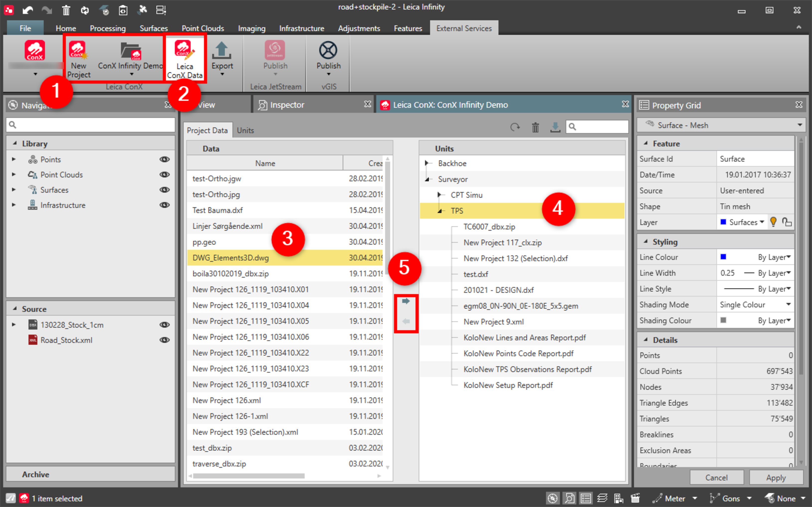Open the Archive section in Navigator

pyautogui.click(x=90, y=474)
